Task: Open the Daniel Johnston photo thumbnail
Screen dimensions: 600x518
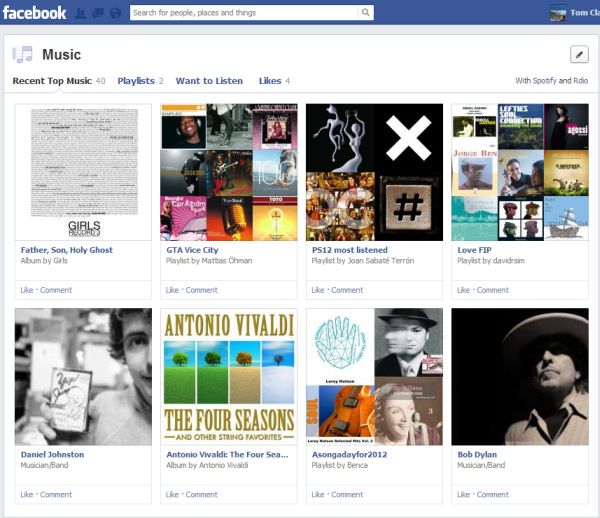Action: click(x=83, y=377)
